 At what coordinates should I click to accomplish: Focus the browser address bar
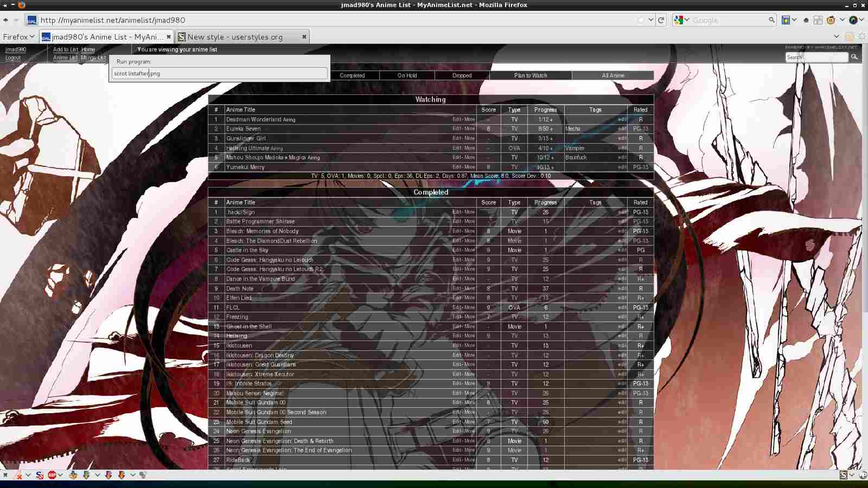(336, 20)
